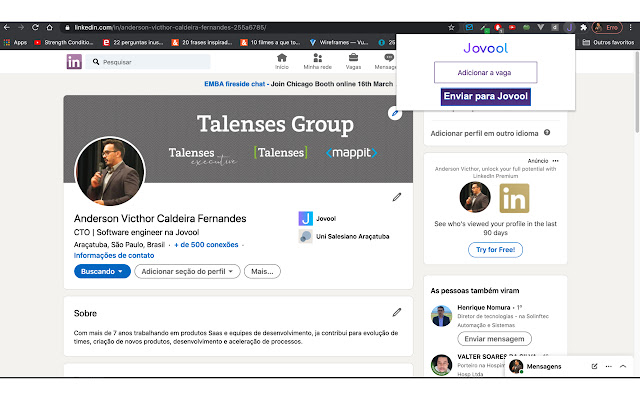Open the Uni Salesiano Araçatuba link

(344, 236)
